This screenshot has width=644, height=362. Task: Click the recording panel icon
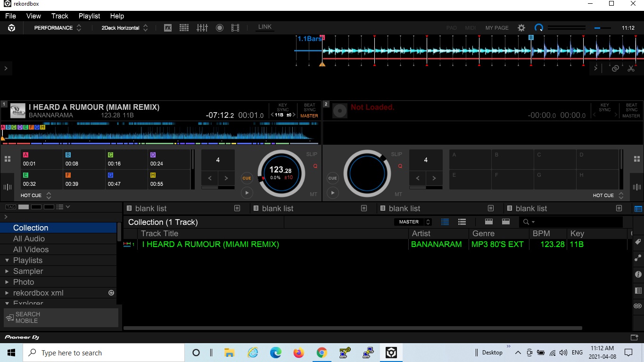tap(220, 28)
